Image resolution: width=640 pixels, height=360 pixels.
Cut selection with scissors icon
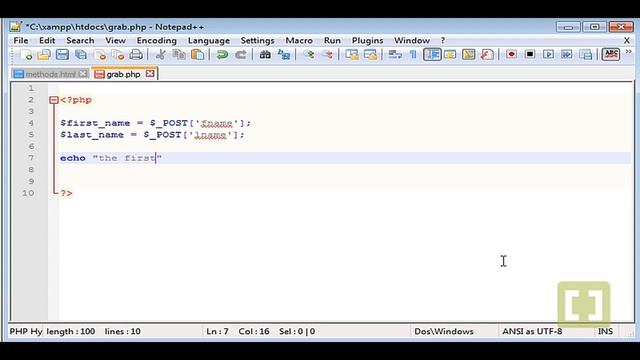(160, 55)
